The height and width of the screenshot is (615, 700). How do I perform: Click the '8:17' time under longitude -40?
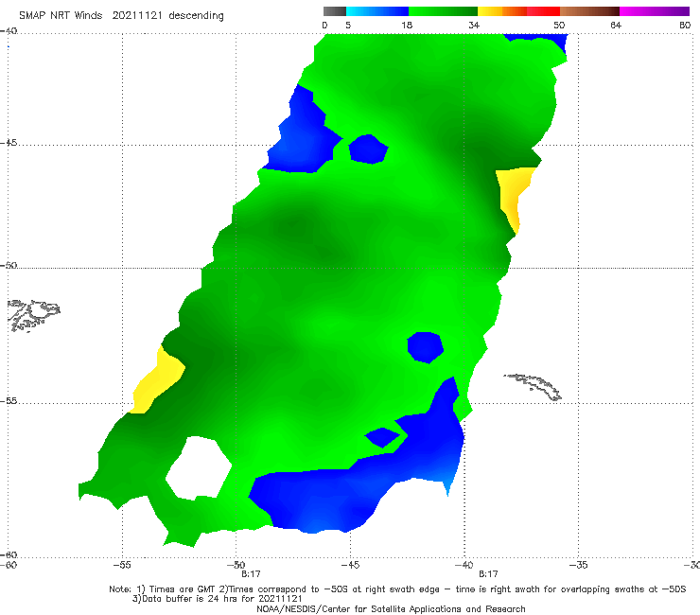(x=488, y=574)
